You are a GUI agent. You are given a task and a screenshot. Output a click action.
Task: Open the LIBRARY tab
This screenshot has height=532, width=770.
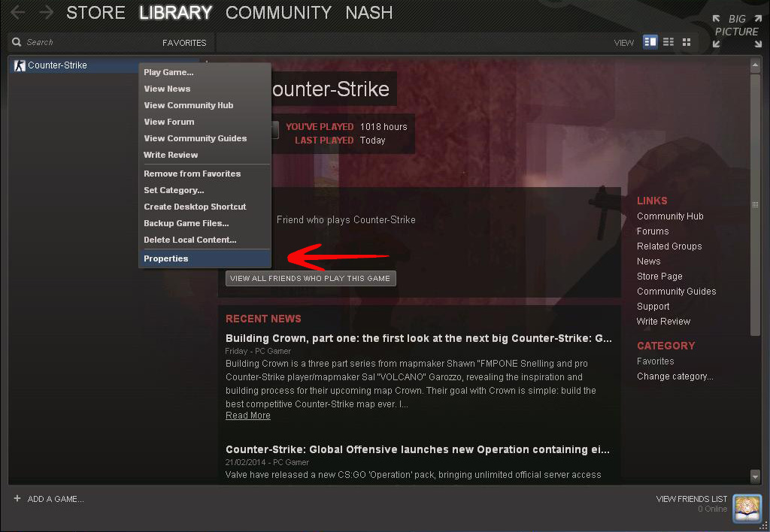click(175, 12)
